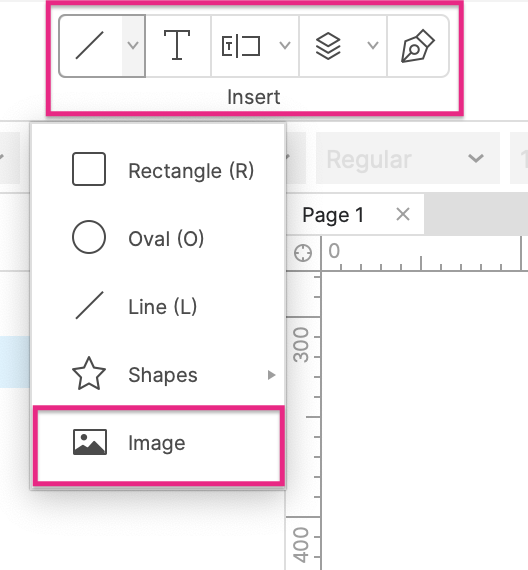Viewport: 528px width, 570px height.
Task: Choose Line (L) from the menu
Action: (158, 306)
